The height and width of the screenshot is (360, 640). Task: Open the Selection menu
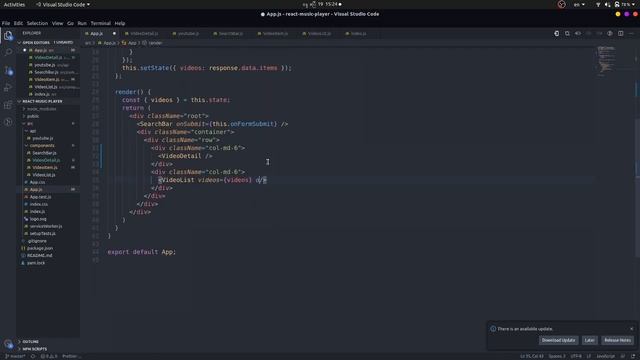37,23
